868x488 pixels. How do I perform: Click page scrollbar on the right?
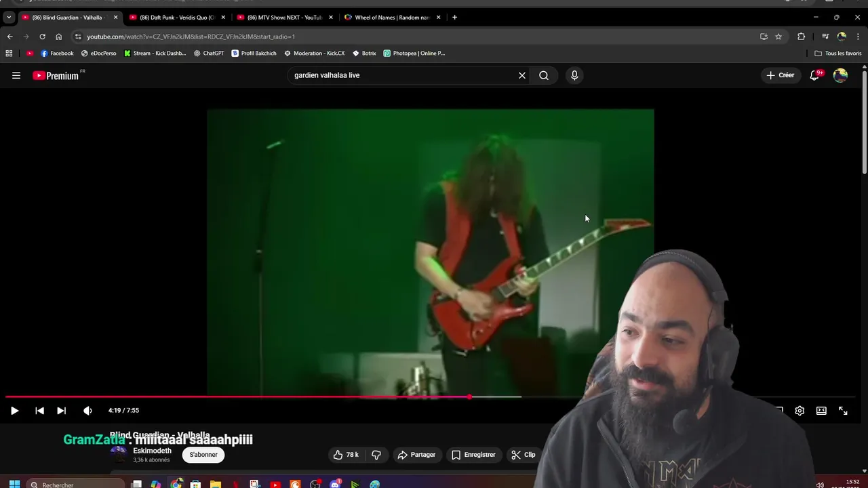pos(864,122)
